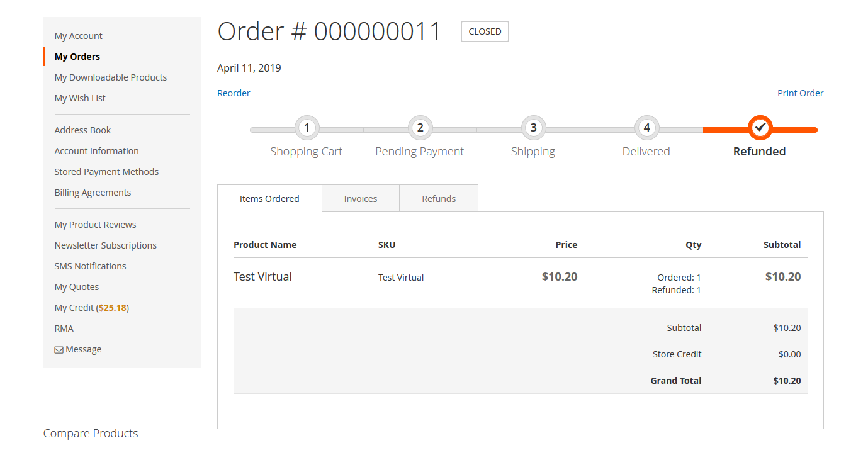
Task: Click the Shipping step number 3
Action: pyautogui.click(x=533, y=128)
